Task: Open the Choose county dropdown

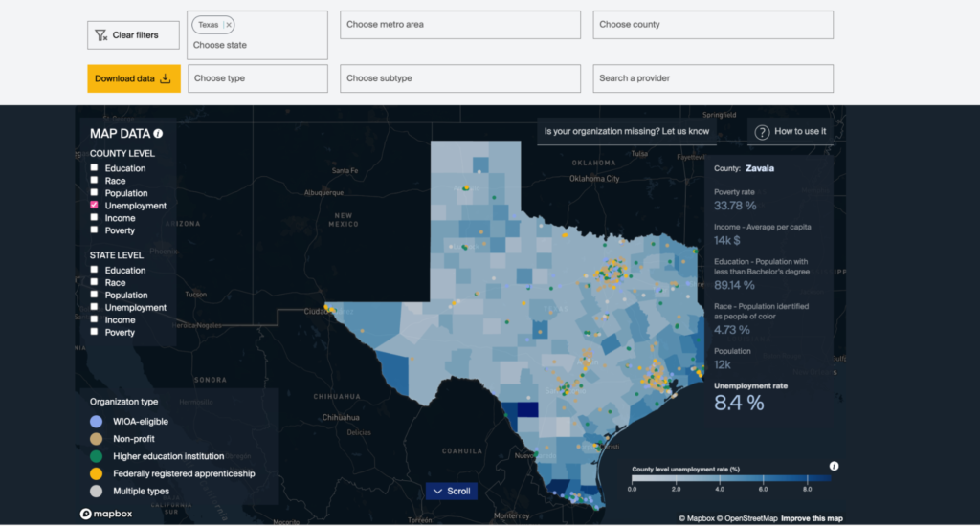Action: [712, 24]
